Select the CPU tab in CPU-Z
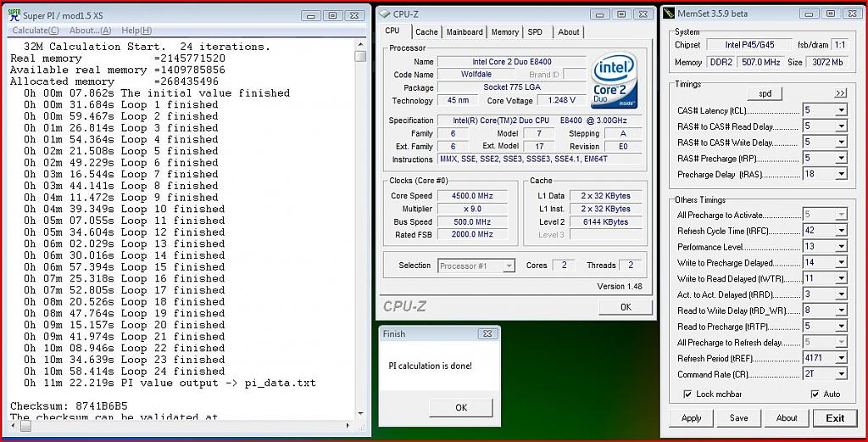This screenshot has width=868, height=442. coord(392,31)
